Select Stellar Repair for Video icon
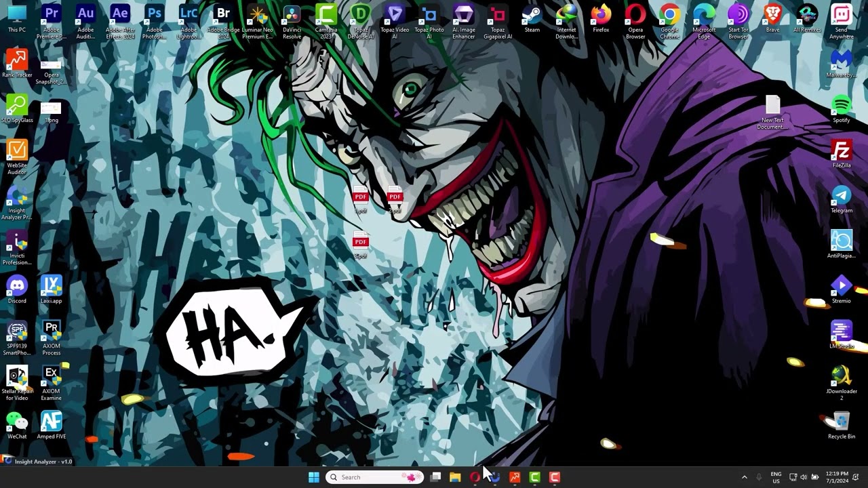This screenshot has height=488, width=868. (17, 384)
